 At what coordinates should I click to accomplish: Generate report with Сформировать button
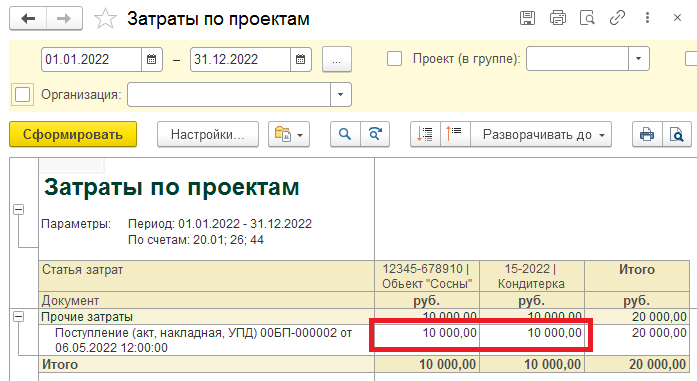point(73,134)
